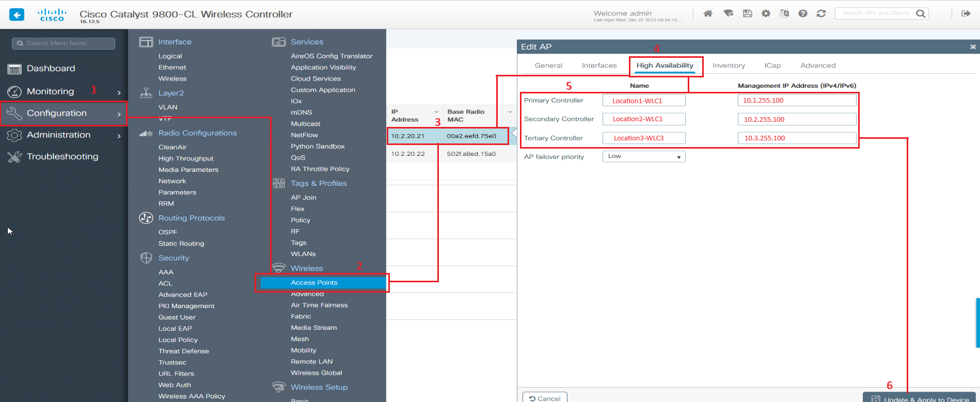
Task: Click the Refresh icon in top bar
Action: 821,13
